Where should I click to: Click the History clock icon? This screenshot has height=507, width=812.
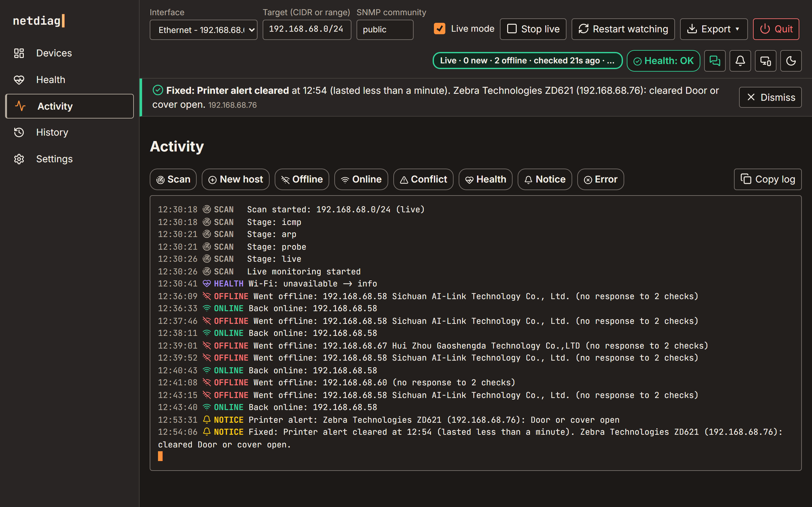(x=19, y=132)
